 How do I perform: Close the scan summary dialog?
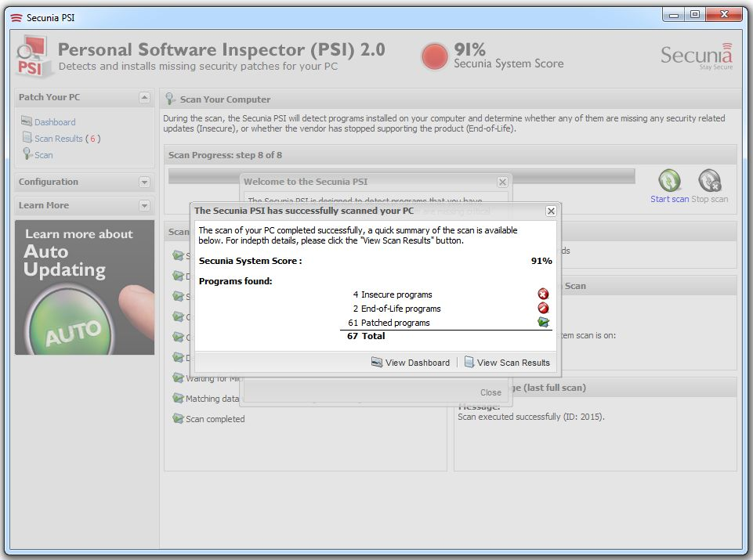(551, 211)
